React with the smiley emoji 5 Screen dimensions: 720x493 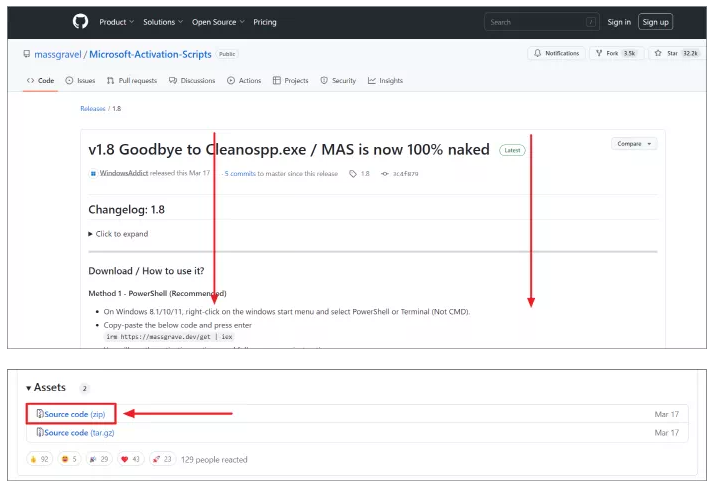tap(69, 459)
